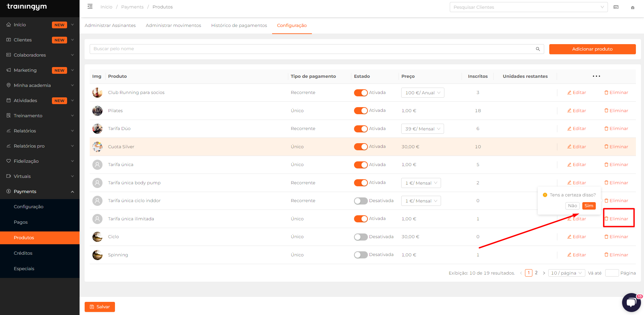Click the Pilates product image

97,111
